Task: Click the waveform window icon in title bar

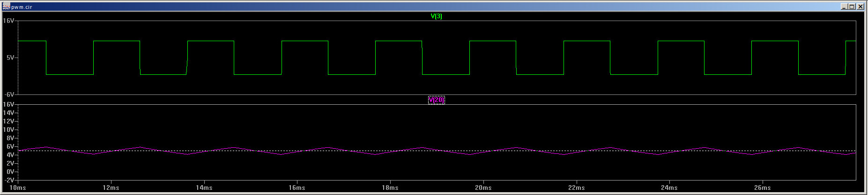Action: [x=6, y=7]
